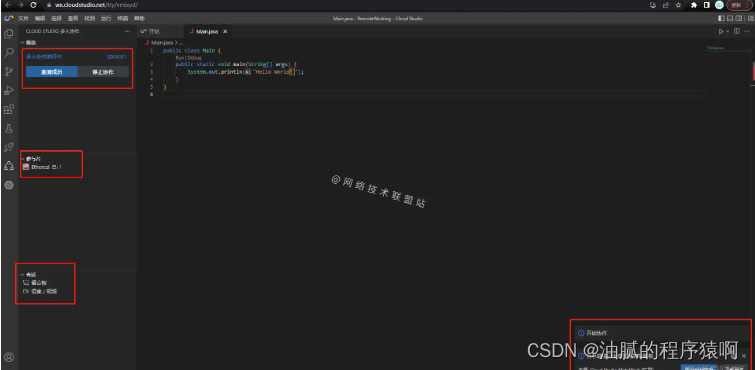
Task: Open the 运行 Run menu
Action: click(x=106, y=18)
